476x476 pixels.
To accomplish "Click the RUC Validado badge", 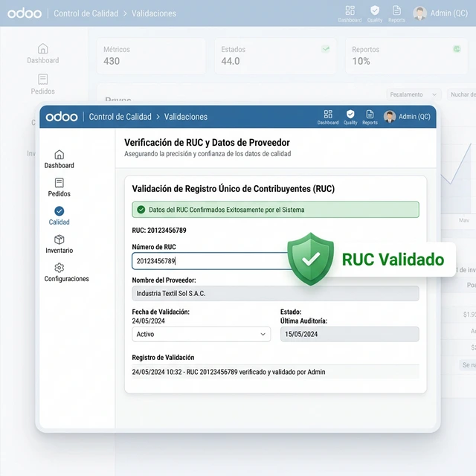I will point(372,260).
